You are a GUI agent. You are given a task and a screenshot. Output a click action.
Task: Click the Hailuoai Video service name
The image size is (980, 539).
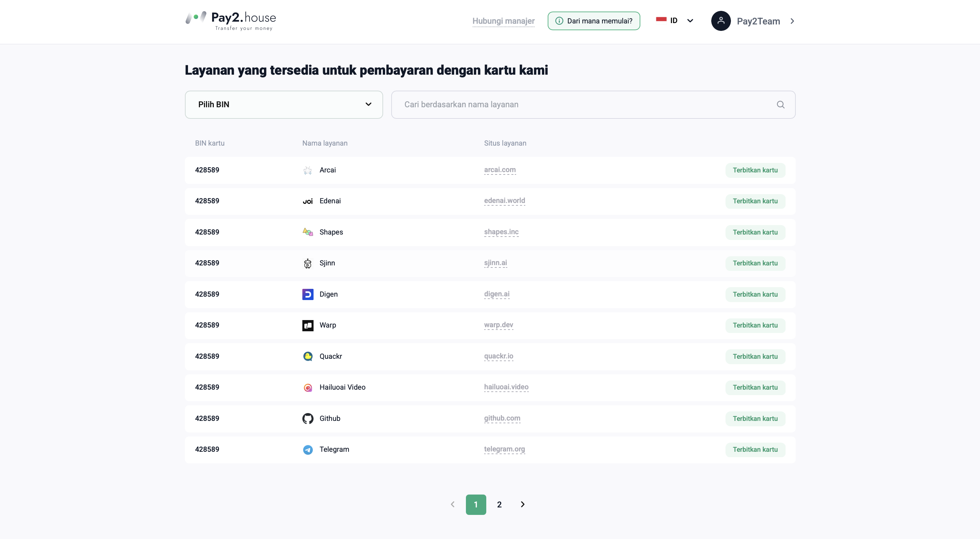pyautogui.click(x=342, y=388)
